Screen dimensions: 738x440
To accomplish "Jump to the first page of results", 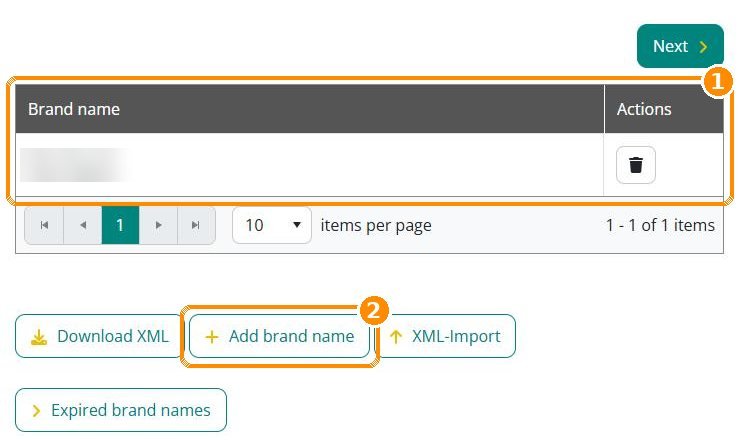I will click(x=44, y=225).
